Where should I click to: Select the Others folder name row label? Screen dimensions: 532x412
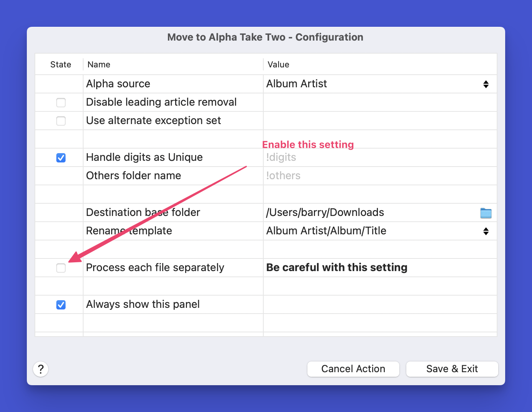coord(133,176)
